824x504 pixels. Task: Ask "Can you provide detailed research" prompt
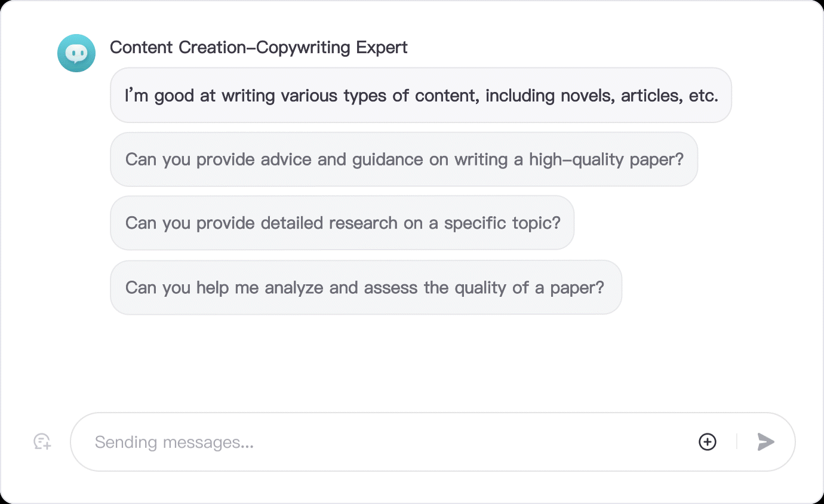(342, 223)
